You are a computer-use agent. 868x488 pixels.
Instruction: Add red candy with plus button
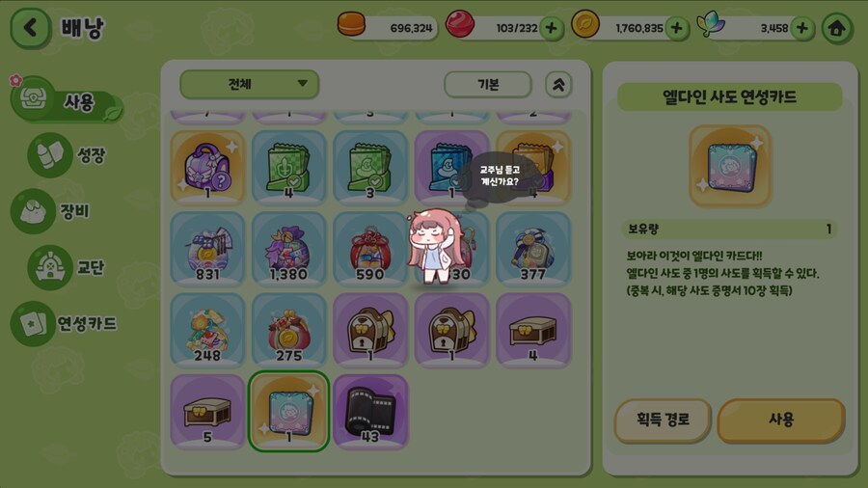coord(551,28)
